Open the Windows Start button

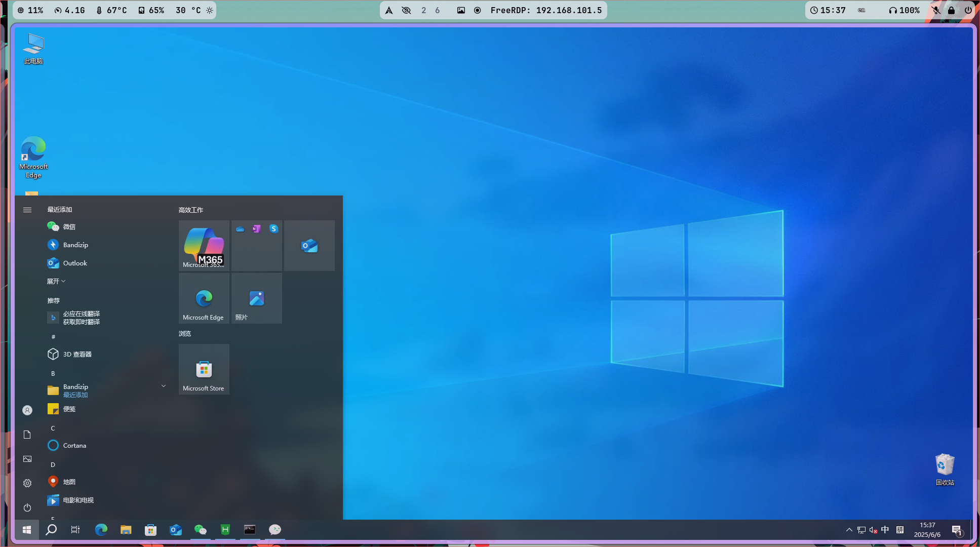coord(27,530)
